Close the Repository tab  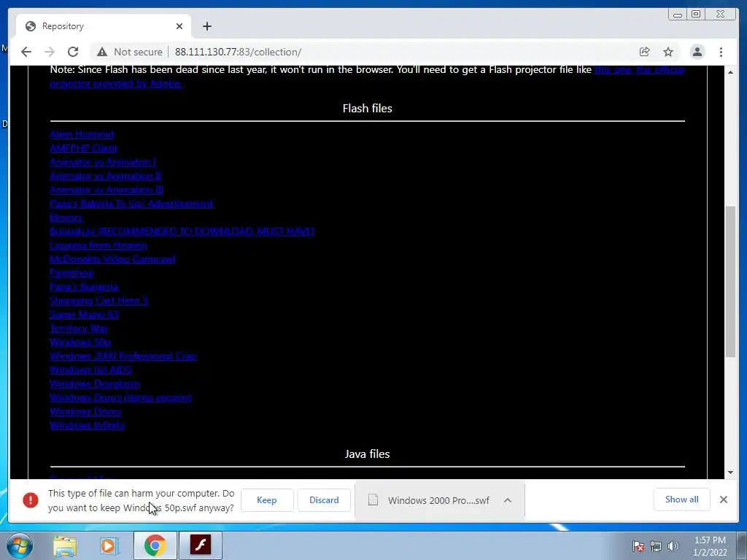point(179,26)
